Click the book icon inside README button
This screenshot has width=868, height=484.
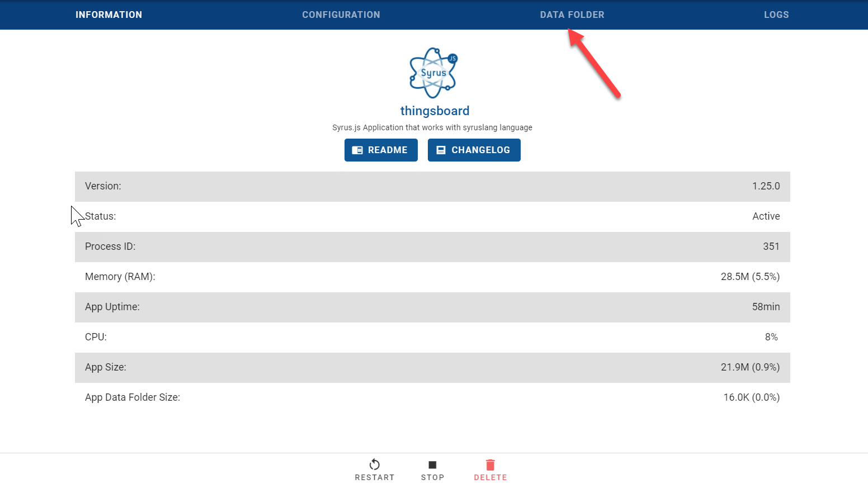coord(357,150)
